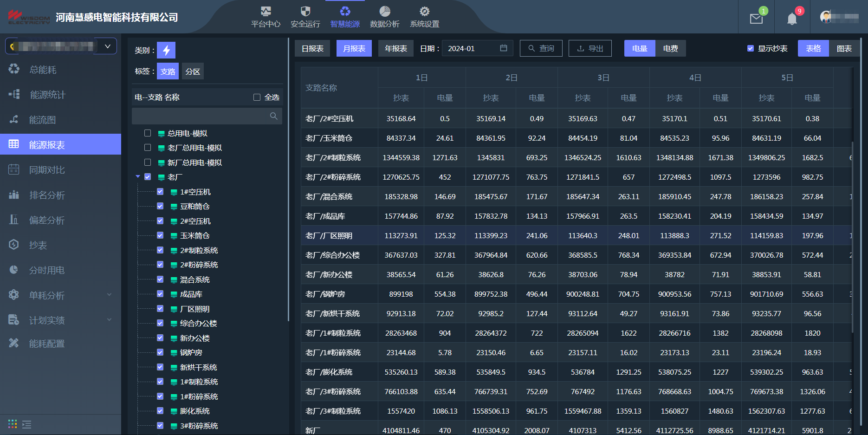
Task: Click the 导出 export button
Action: [x=589, y=48]
